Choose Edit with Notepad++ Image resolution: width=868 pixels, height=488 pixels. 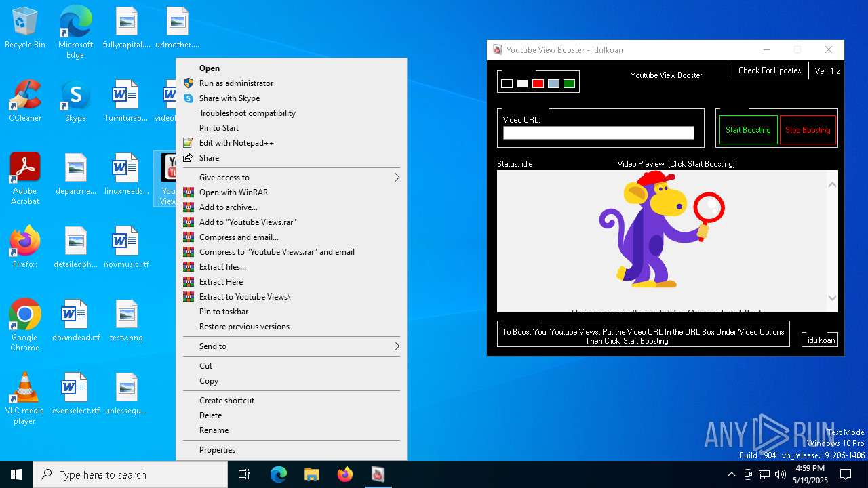pos(292,143)
